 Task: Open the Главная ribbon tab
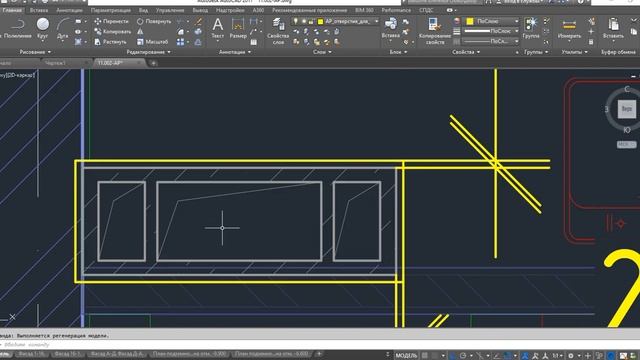click(x=12, y=10)
